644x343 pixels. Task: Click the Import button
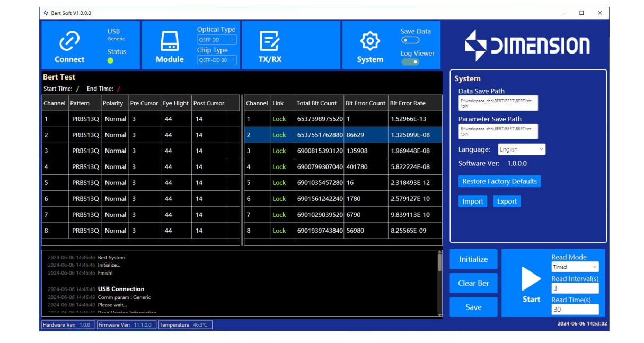point(472,201)
